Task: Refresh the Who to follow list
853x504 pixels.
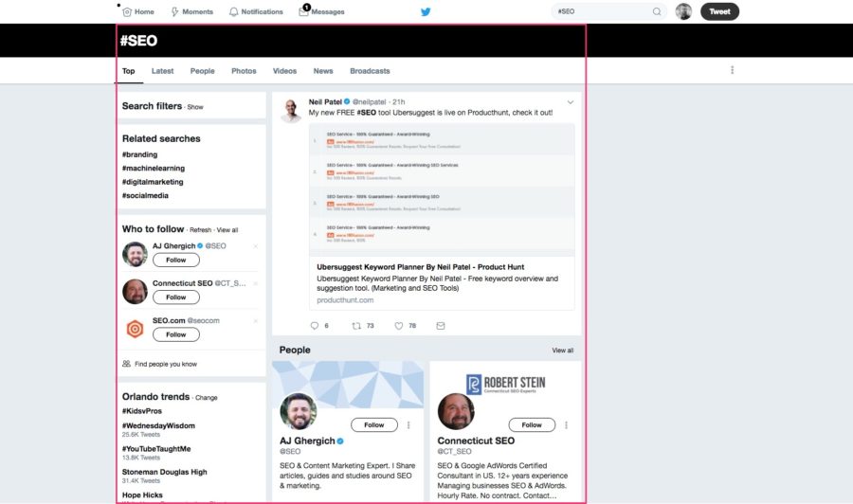Action: (x=200, y=230)
